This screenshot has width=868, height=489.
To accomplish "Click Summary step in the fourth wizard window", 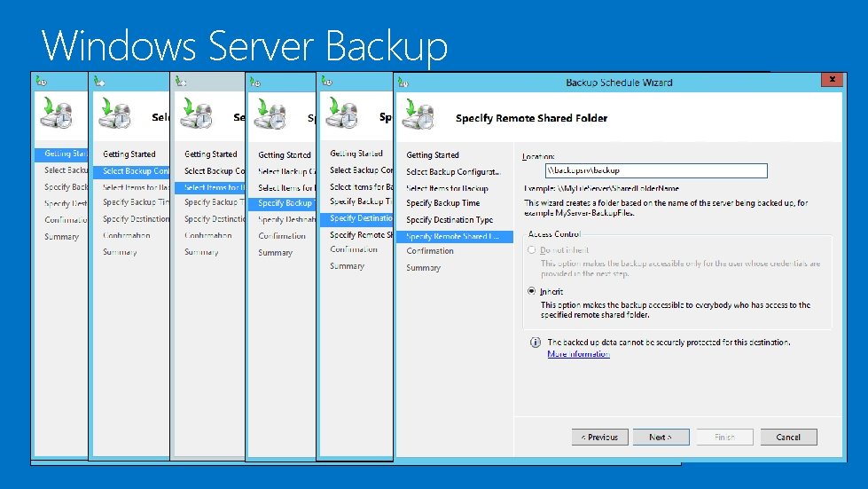I will (275, 253).
